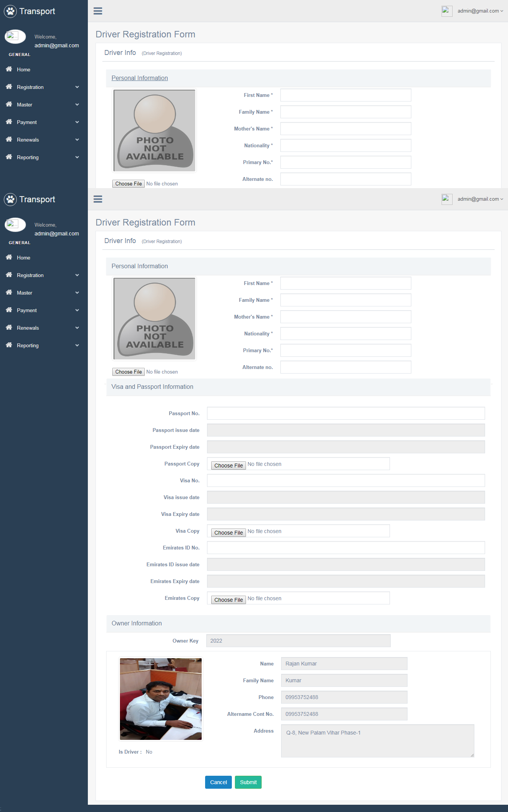Click the house icon of Registration in the lower sidebar
The image size is (508, 812).
pos(9,275)
